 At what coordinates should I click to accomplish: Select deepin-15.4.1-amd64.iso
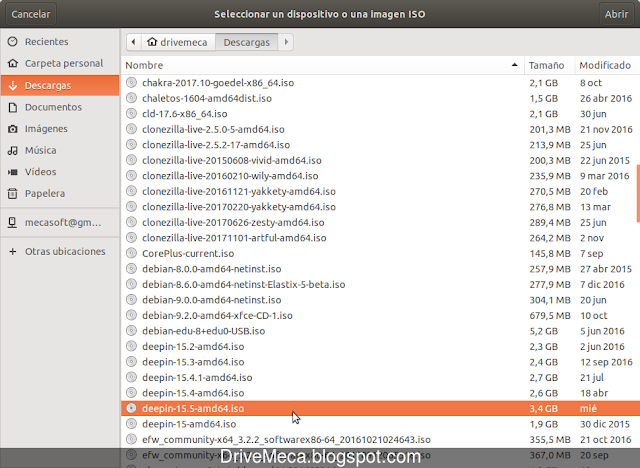click(380, 377)
